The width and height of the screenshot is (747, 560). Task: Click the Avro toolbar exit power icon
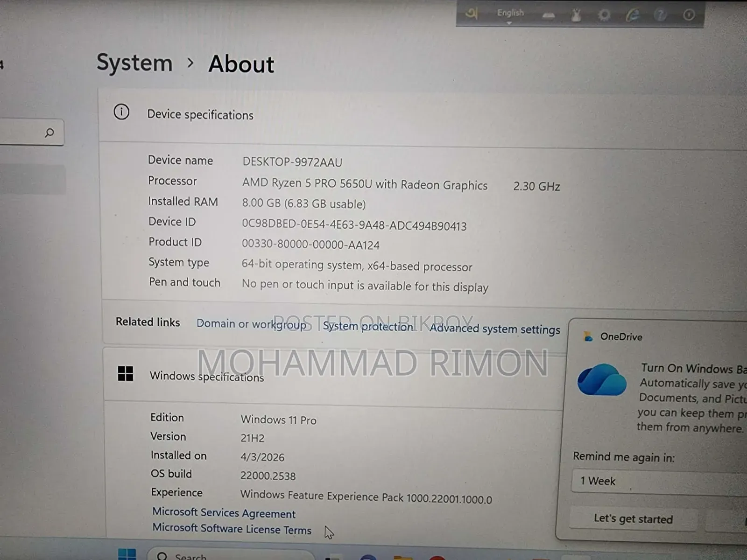point(689,15)
